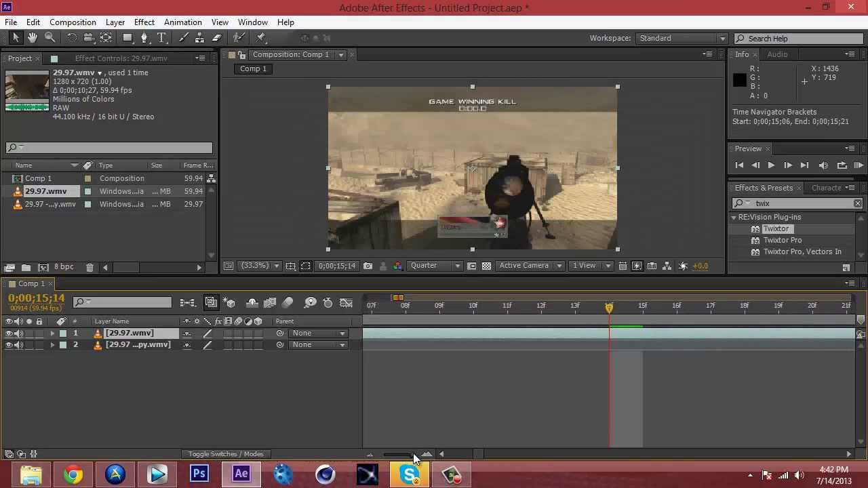Open the Quarter resolution dropdown

[435, 266]
